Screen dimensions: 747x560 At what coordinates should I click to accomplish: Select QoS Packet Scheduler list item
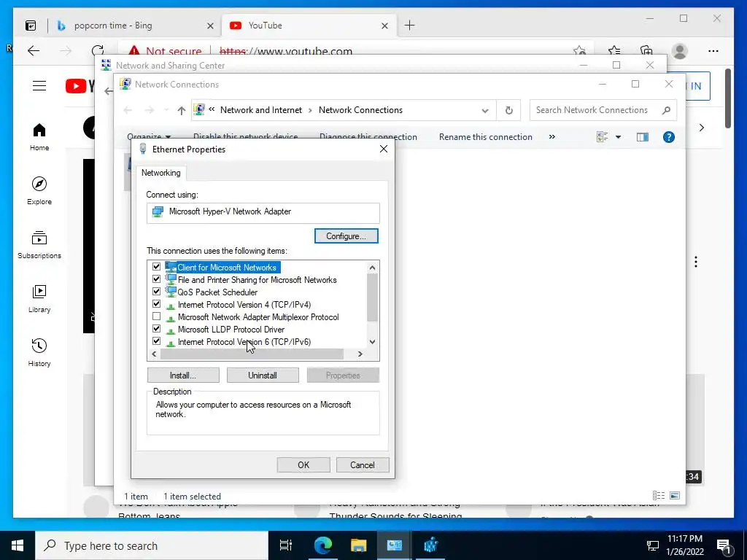coord(217,292)
